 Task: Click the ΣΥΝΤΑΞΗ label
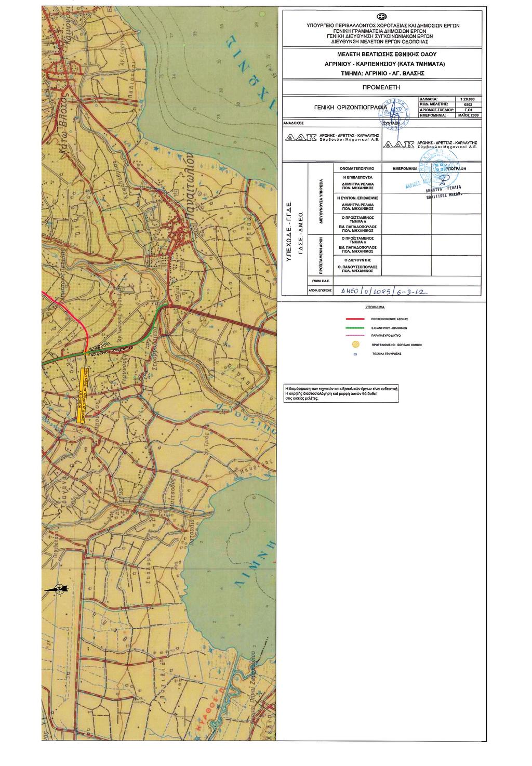391,123
